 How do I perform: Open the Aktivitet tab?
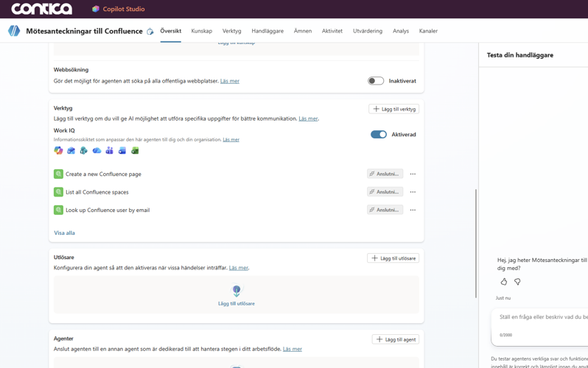tap(332, 31)
